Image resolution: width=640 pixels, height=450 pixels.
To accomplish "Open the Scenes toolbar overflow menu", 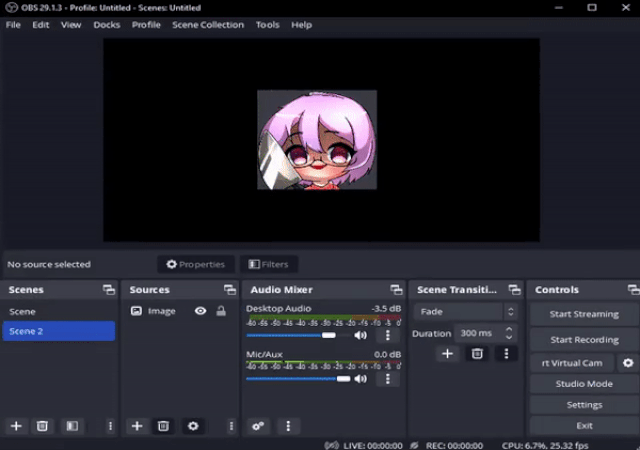I will [x=110, y=426].
